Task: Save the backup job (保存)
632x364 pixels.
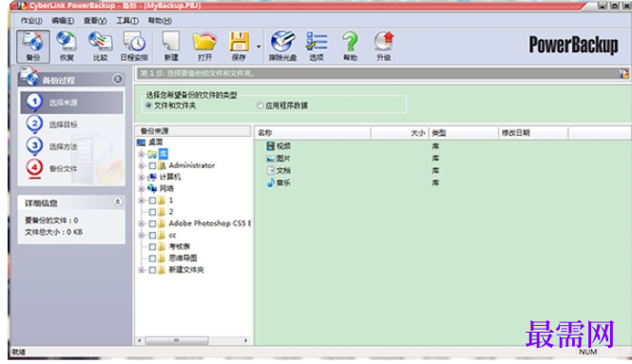Action: (x=239, y=46)
